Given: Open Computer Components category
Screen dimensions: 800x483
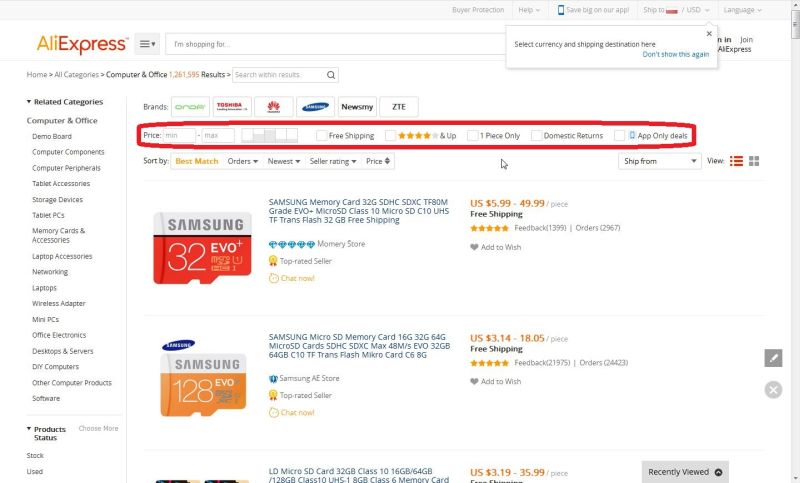Looking at the screenshot, I should pyautogui.click(x=68, y=152).
